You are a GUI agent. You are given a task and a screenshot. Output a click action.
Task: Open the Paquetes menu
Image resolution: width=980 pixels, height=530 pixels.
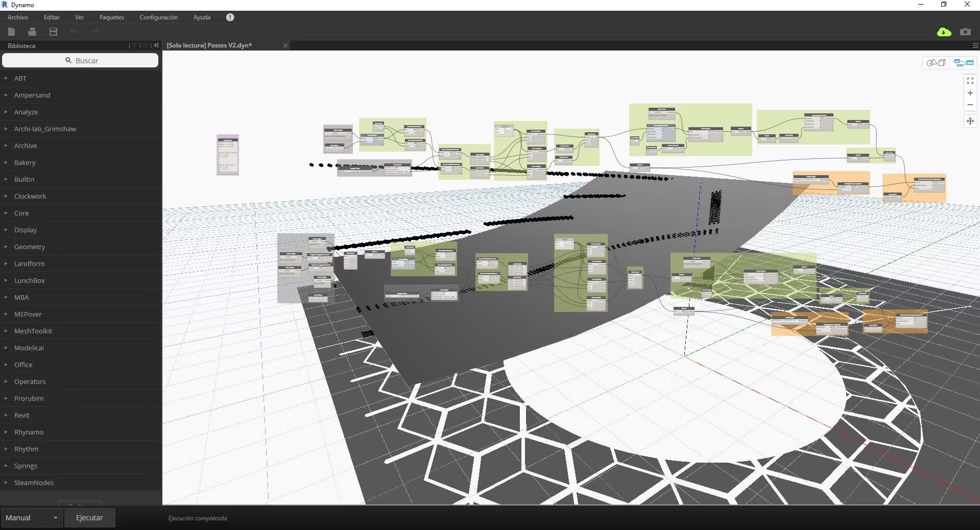[x=111, y=17]
